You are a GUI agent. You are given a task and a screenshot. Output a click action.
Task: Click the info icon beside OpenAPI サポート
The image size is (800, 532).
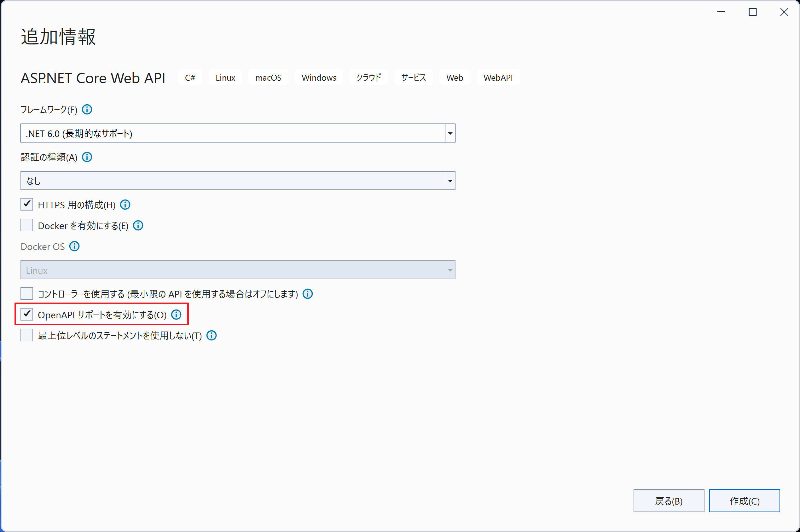[176, 315]
